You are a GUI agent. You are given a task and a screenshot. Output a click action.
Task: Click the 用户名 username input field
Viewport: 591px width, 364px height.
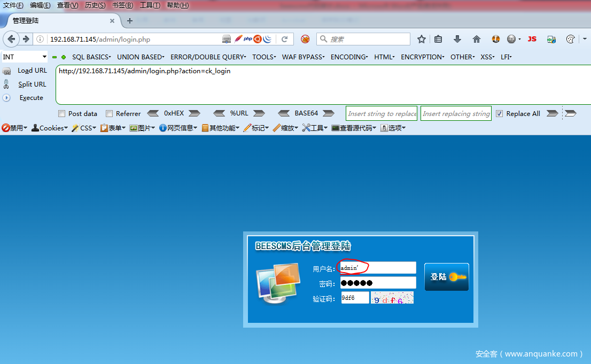click(x=378, y=268)
